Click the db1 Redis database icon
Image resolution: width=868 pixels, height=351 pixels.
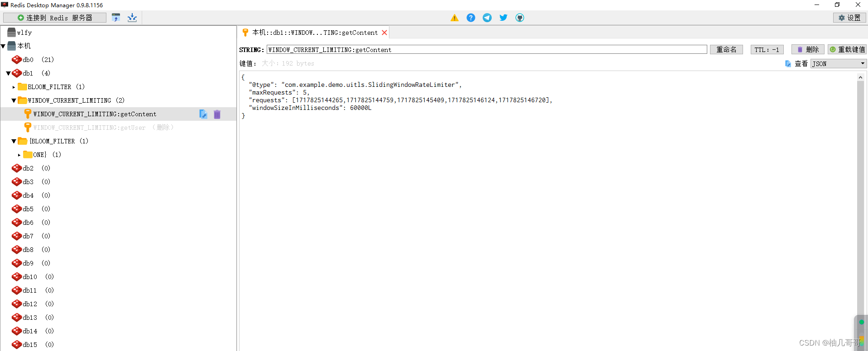click(x=17, y=73)
